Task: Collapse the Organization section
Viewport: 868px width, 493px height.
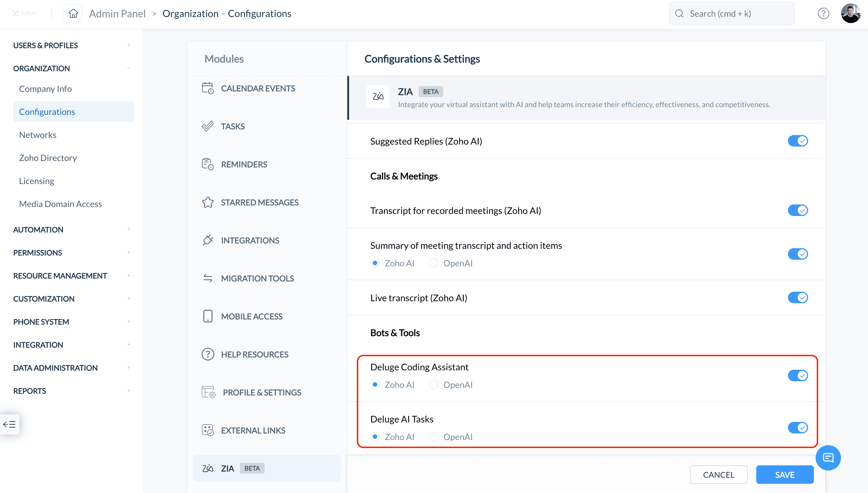Action: [129, 68]
